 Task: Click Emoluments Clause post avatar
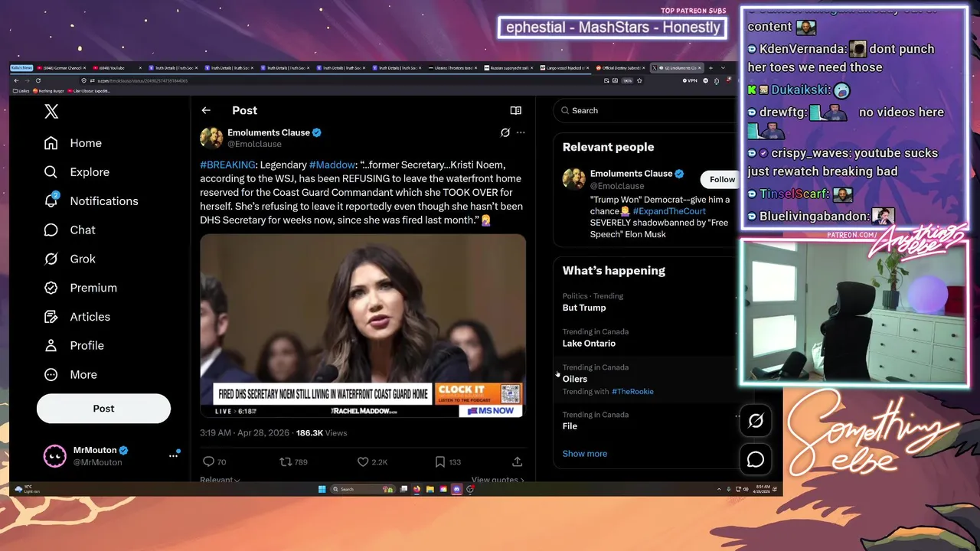click(211, 138)
